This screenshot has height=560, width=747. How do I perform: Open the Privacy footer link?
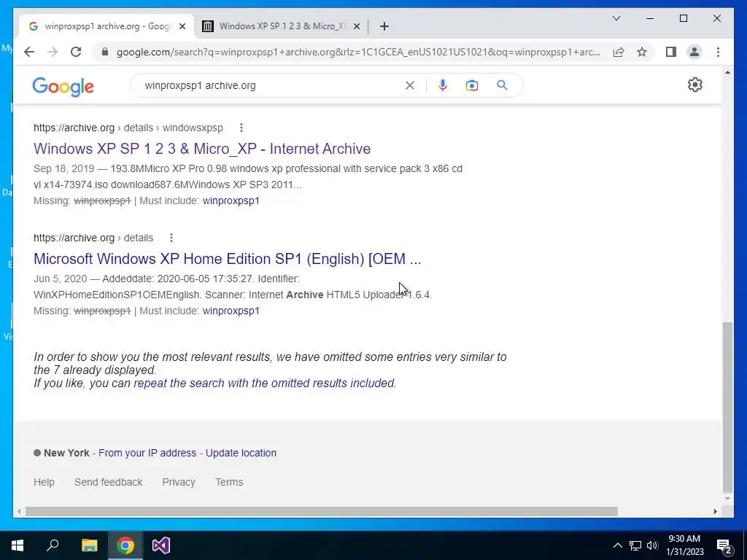coord(179,482)
